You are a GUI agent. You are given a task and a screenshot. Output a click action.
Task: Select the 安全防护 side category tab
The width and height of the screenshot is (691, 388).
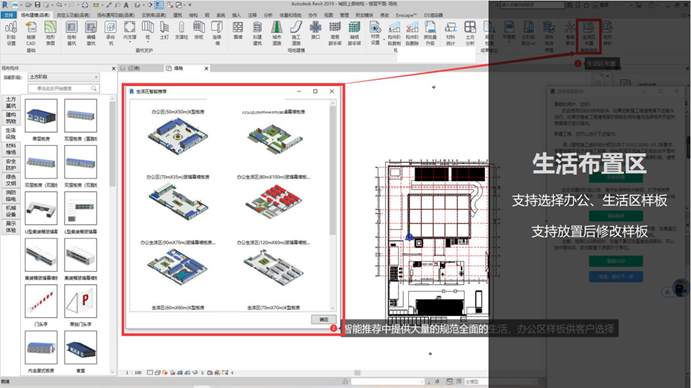(11, 164)
